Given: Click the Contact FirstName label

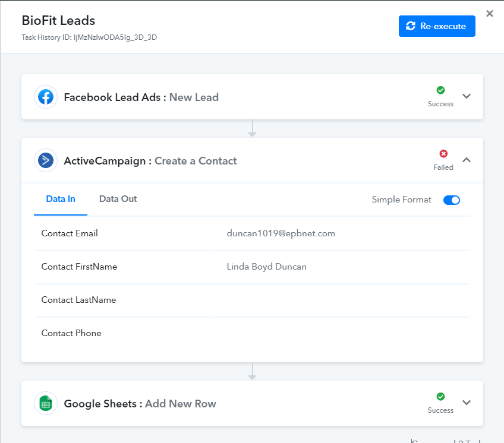Looking at the screenshot, I should pos(79,267).
